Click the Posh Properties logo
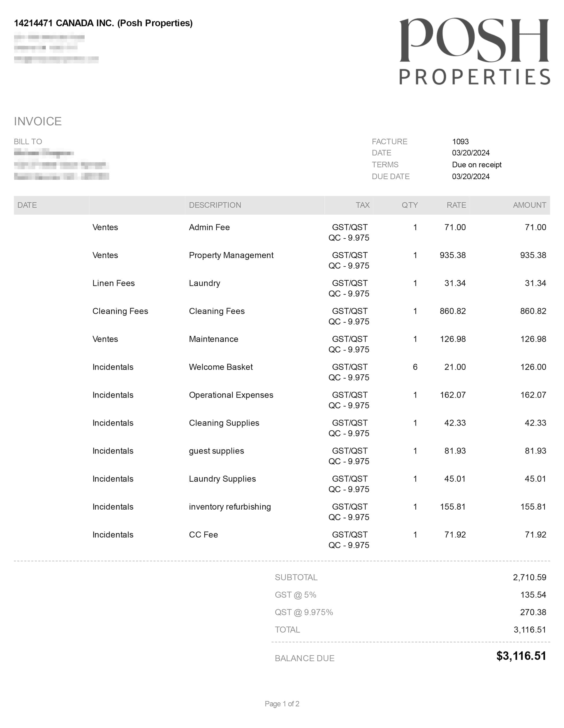Image resolution: width=564 pixels, height=728 pixels. pyautogui.click(x=474, y=51)
